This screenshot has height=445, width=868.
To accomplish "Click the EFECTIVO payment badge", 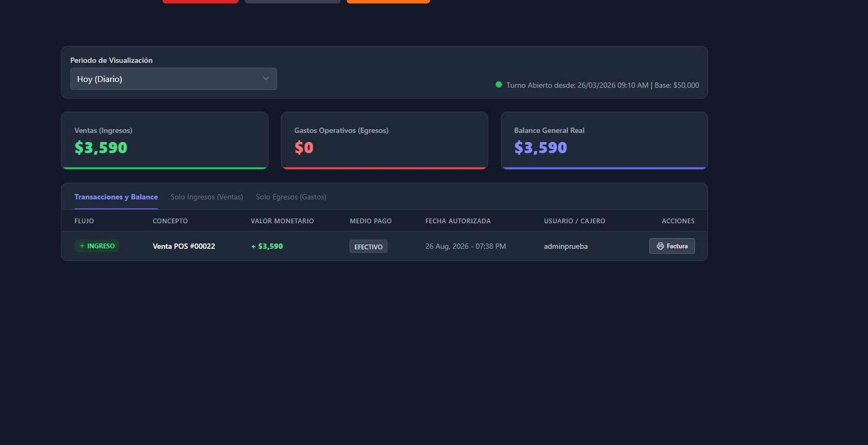I will pos(368,247).
